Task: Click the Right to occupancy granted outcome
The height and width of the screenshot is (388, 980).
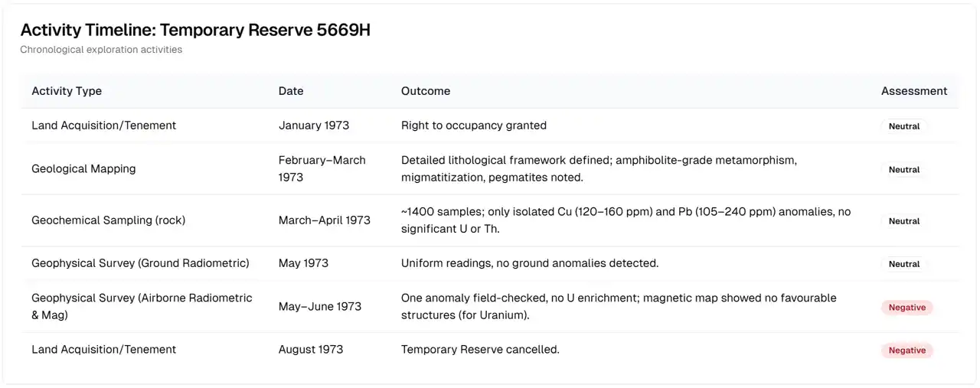Action: [x=474, y=126]
